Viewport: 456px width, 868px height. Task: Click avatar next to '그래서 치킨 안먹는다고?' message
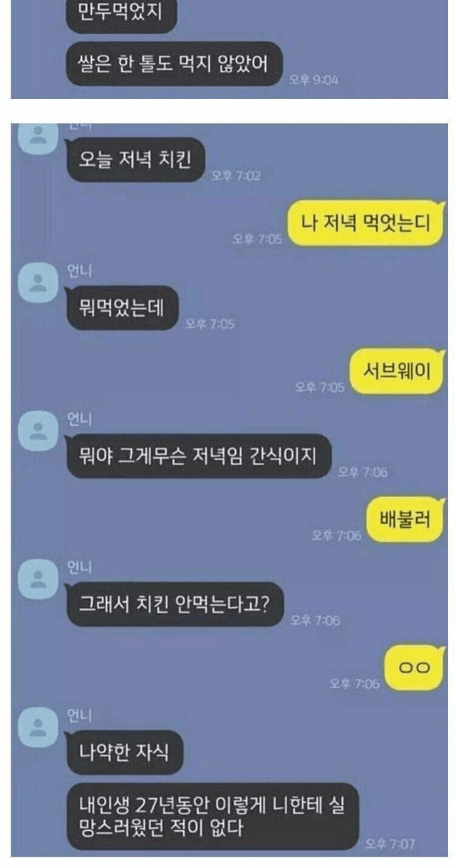pyautogui.click(x=36, y=578)
